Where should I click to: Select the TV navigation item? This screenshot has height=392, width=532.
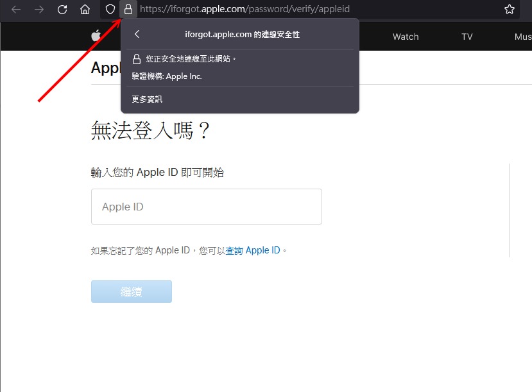point(467,37)
